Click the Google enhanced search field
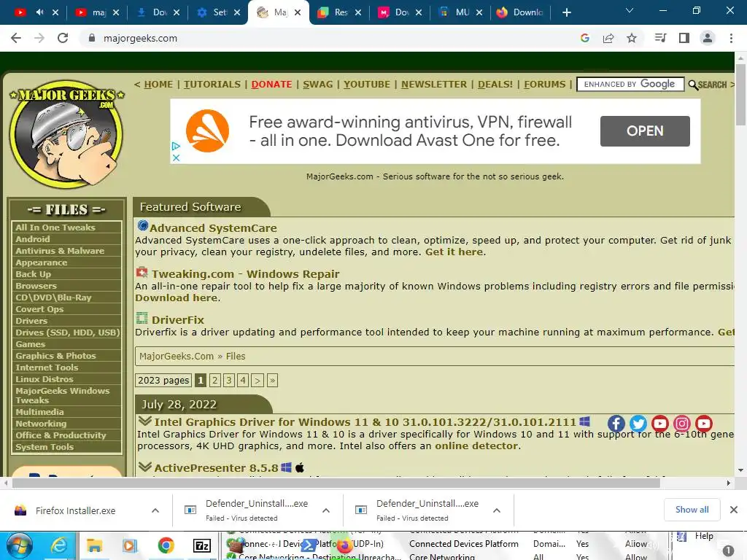Viewport: 747px width, 560px height. tap(630, 85)
